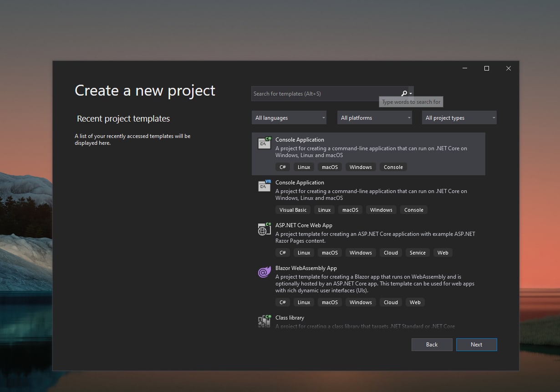The height and width of the screenshot is (392, 560).
Task: Click the macOS tag on ASP.NET Core Web App
Action: [x=330, y=252]
